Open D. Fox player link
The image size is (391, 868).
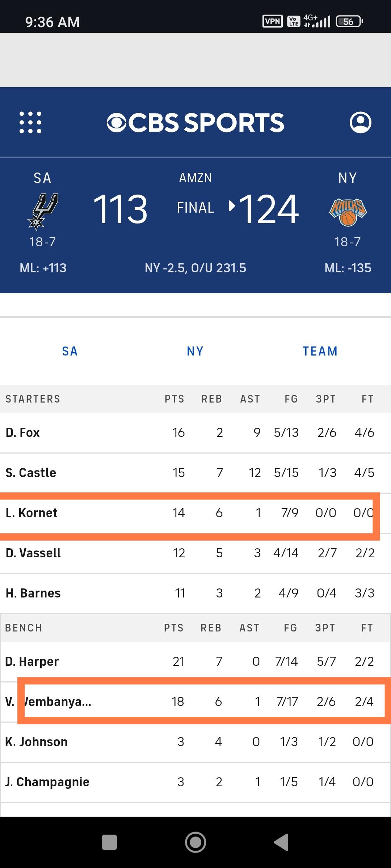[x=23, y=433]
